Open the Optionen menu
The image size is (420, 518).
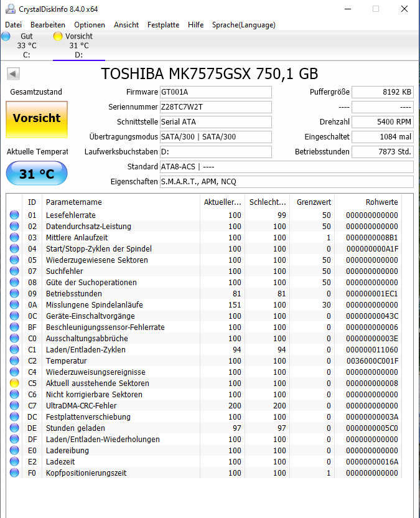click(90, 25)
